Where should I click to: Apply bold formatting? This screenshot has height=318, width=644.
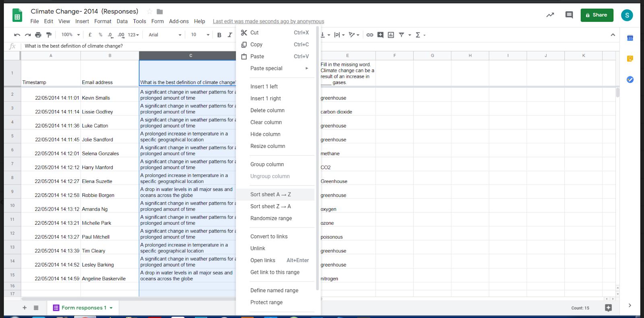(219, 35)
